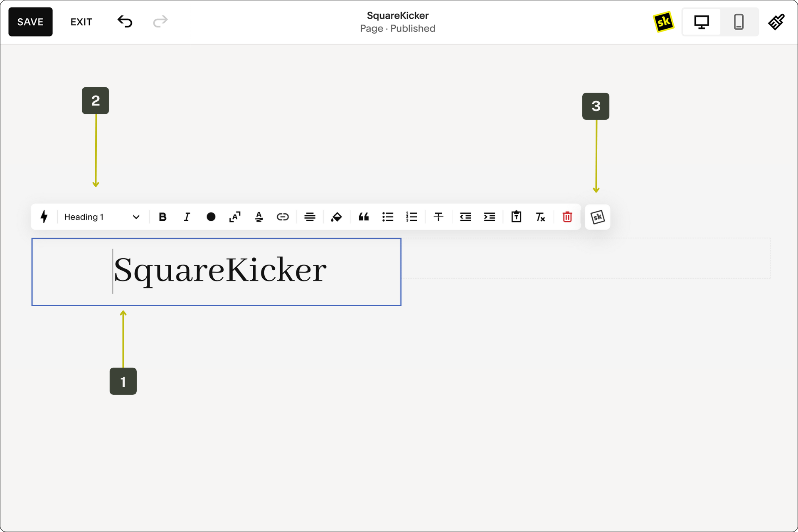Image resolution: width=798 pixels, height=532 pixels.
Task: Open the text color circle swatch
Action: click(211, 217)
